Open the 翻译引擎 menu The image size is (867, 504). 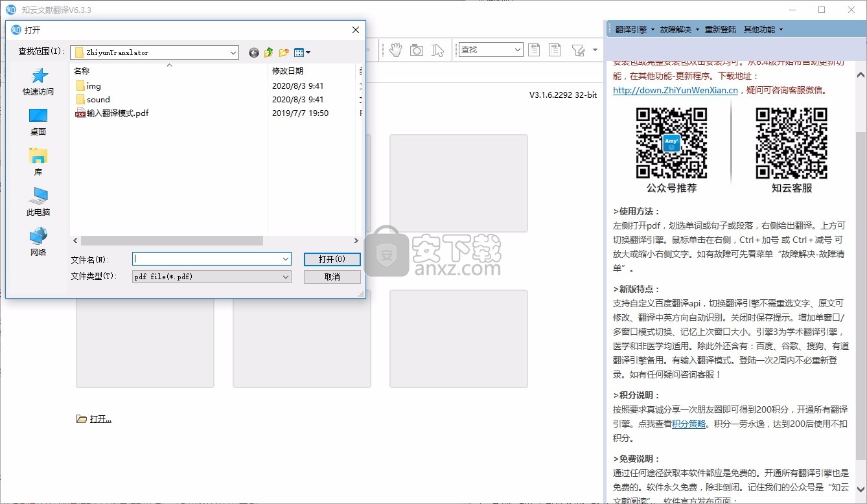tap(635, 29)
